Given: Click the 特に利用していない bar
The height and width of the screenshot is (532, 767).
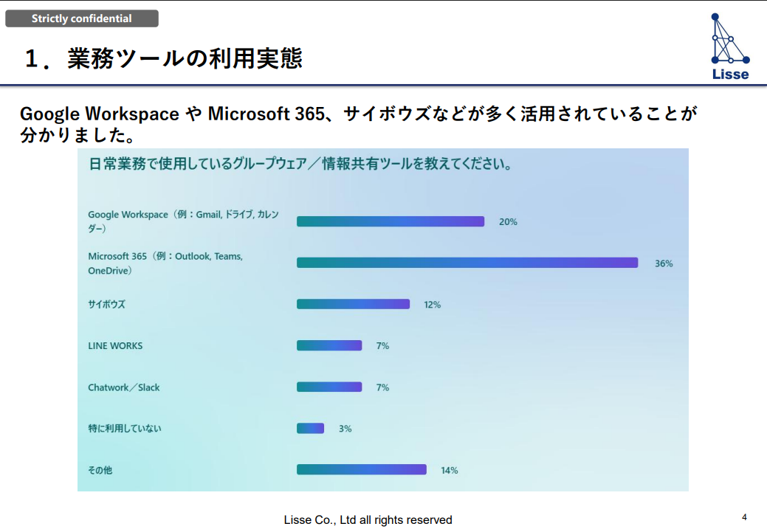Looking at the screenshot, I should [x=310, y=428].
